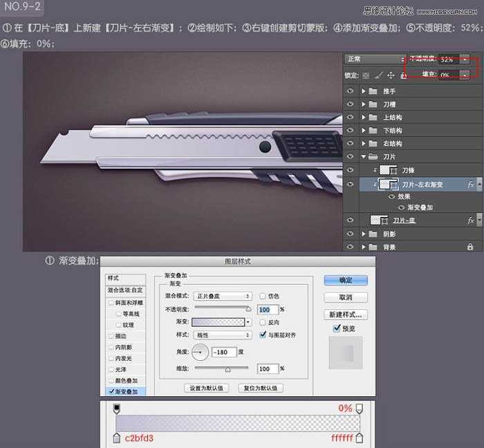Viewport: 484px width, 448px height.
Task: Select 渐变叠加 style entry
Action: pos(126,391)
